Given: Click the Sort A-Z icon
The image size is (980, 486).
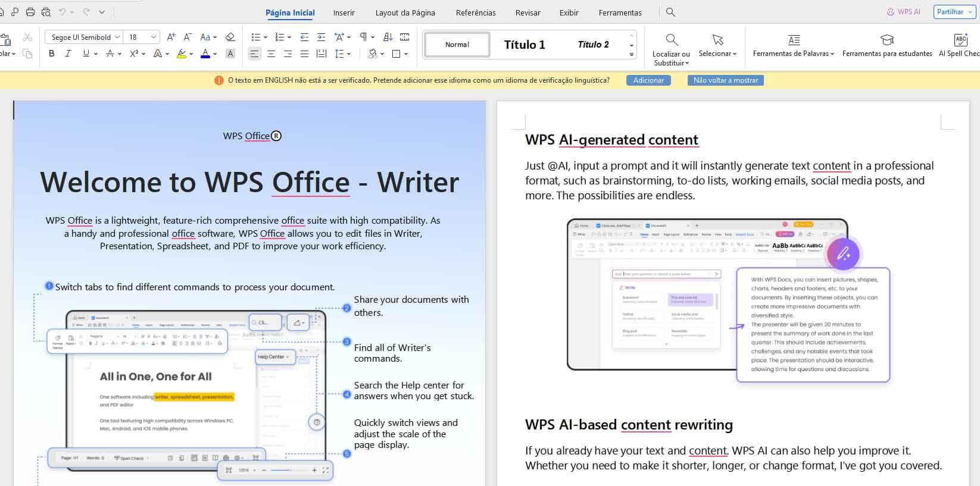Looking at the screenshot, I should click(388, 37).
